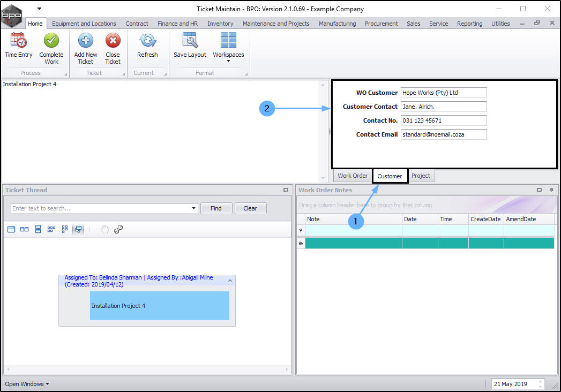561x392 pixels.
Task: Pin the Work Order Notes panel
Action: (x=551, y=190)
